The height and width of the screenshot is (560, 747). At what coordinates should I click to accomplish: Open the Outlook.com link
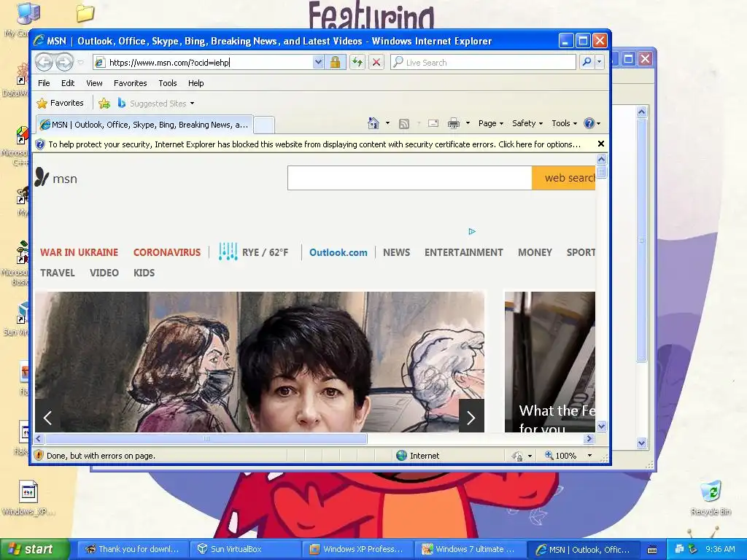(x=338, y=252)
